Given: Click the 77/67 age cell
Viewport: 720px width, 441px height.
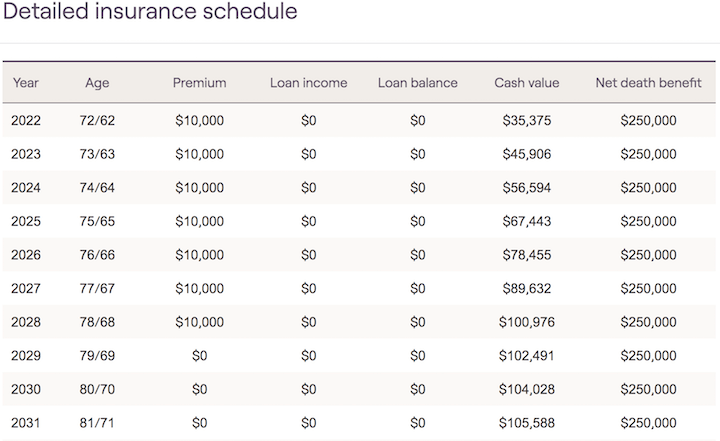Looking at the screenshot, I should (x=97, y=289).
